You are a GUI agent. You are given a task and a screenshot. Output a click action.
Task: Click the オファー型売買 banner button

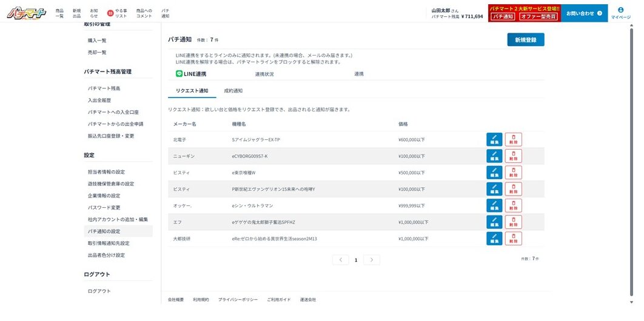pyautogui.click(x=538, y=17)
